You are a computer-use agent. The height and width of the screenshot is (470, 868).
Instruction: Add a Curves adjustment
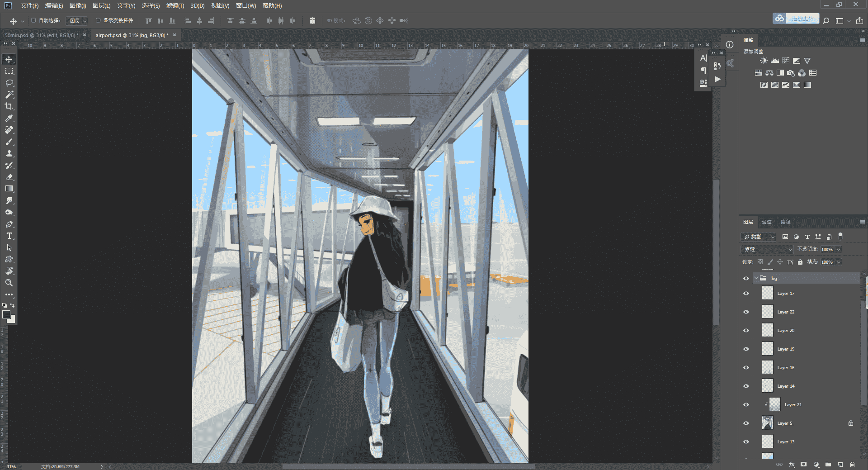786,61
